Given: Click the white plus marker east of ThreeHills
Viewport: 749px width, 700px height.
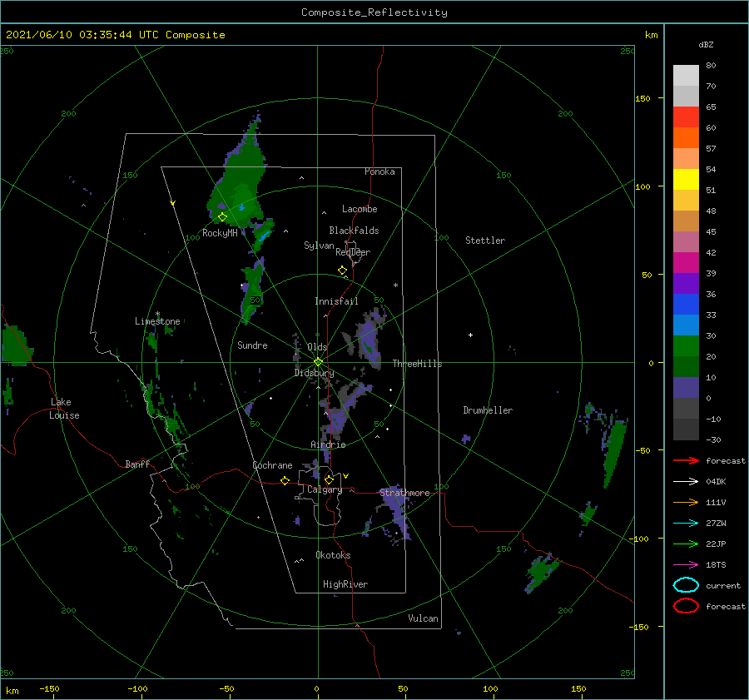Looking at the screenshot, I should [x=470, y=335].
